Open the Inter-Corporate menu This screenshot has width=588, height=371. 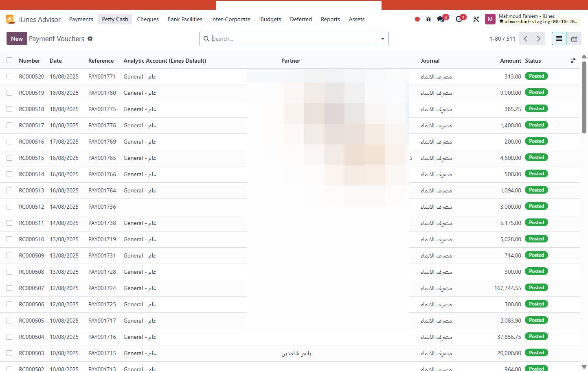point(231,19)
